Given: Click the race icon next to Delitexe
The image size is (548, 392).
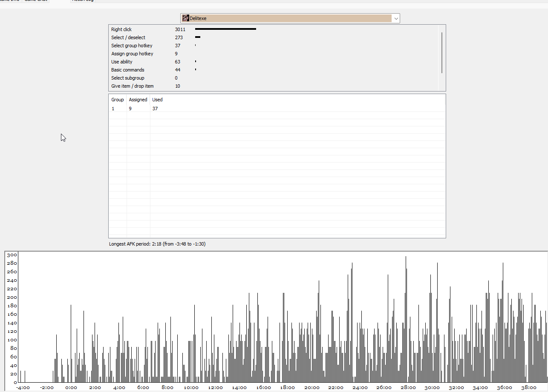Looking at the screenshot, I should (186, 18).
